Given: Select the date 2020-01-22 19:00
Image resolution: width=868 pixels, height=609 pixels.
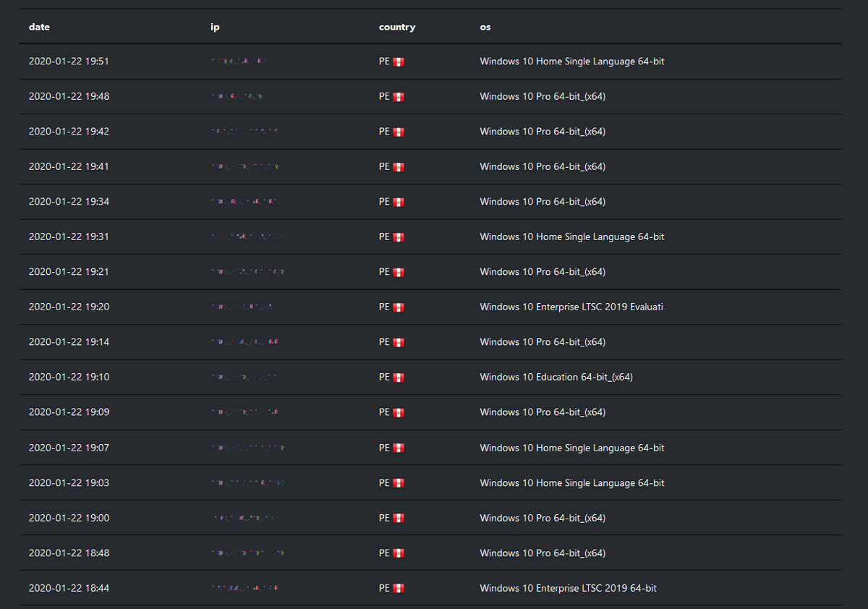Looking at the screenshot, I should click(x=69, y=518).
